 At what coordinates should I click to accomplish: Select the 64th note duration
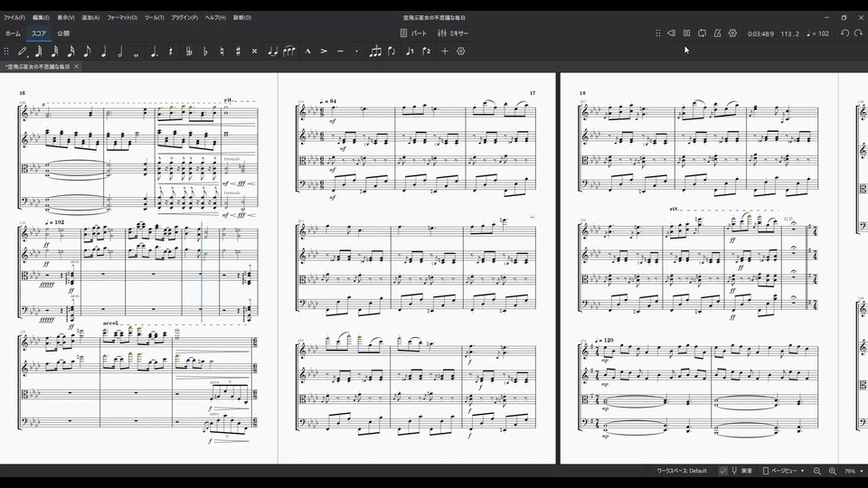(x=38, y=51)
